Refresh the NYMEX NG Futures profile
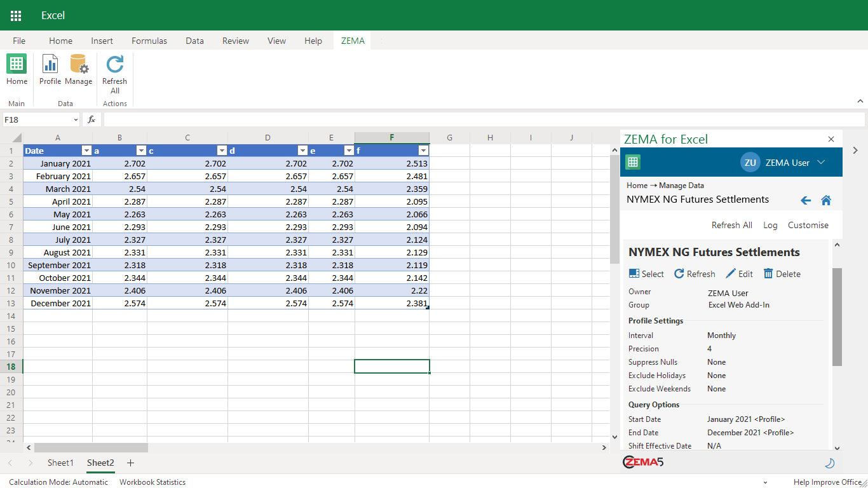 (695, 274)
